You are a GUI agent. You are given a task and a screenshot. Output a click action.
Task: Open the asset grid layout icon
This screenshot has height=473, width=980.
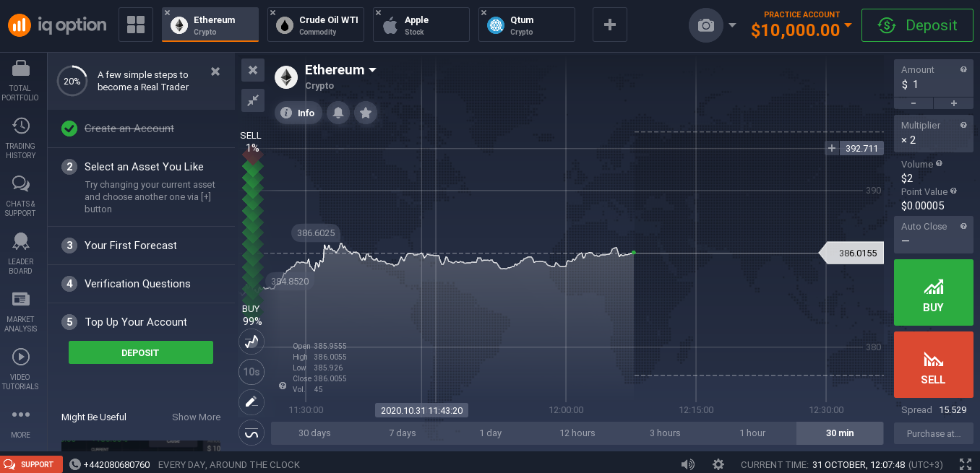(x=135, y=25)
